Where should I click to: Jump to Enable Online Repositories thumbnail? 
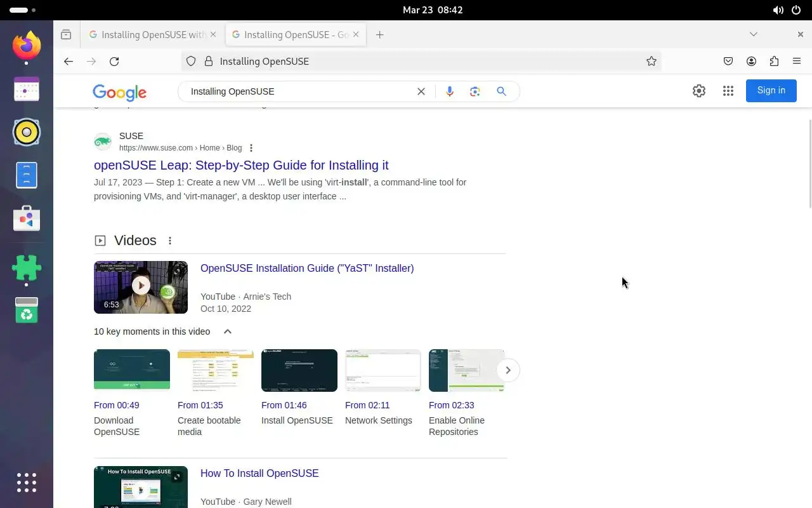466,370
